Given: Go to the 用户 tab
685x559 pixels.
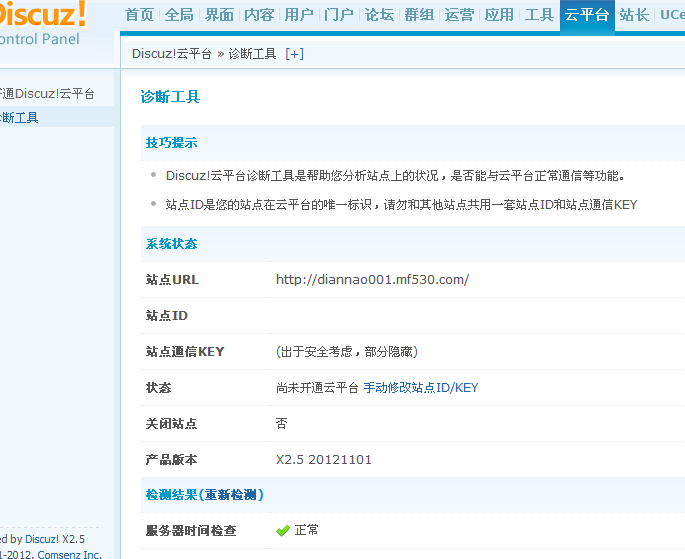Looking at the screenshot, I should [299, 15].
